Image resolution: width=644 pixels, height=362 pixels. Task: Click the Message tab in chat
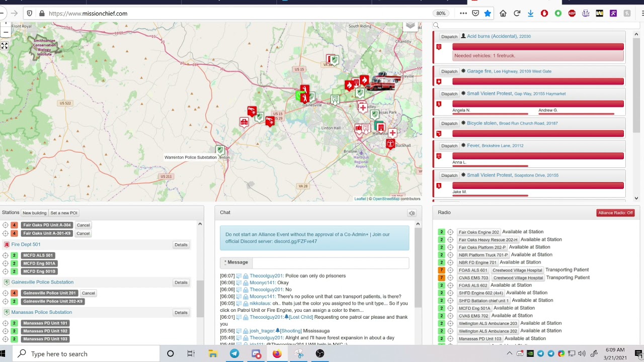pyautogui.click(x=236, y=262)
